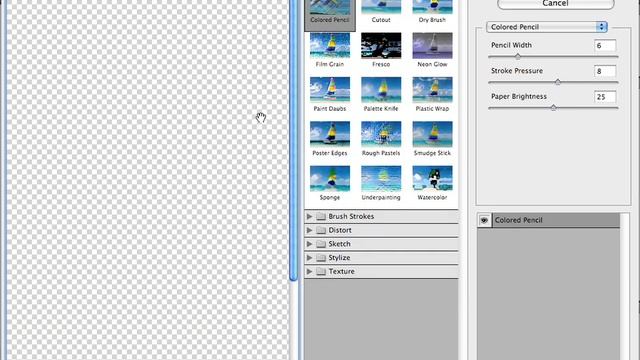Click the Distort category label
This screenshot has width=640, height=360.
coord(340,230)
